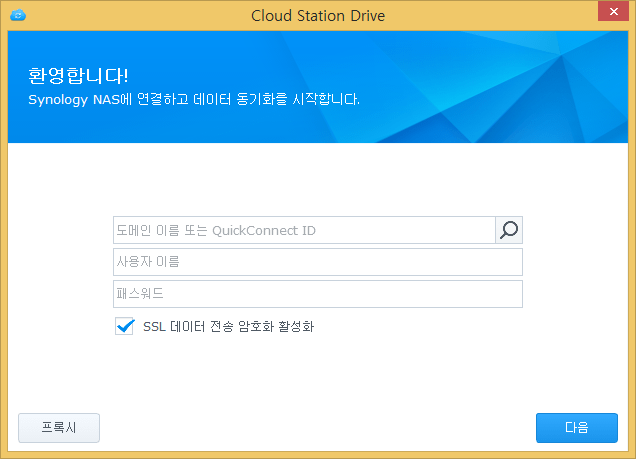This screenshot has height=459, width=636.
Task: Focus the 도메인 이름 또는 QuickConnect ID field
Action: coord(304,230)
